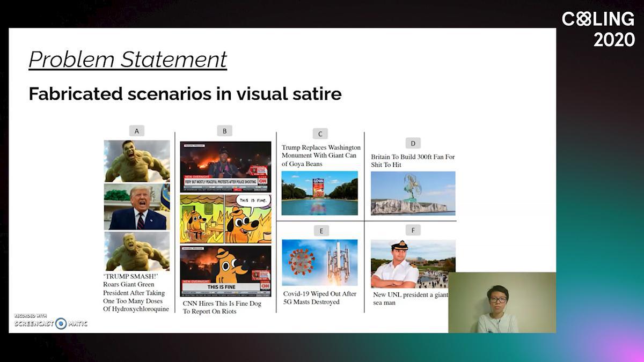The height and width of the screenshot is (362, 644).
Task: Select the shouting man in suit photo
Action: pyautogui.click(x=137, y=207)
